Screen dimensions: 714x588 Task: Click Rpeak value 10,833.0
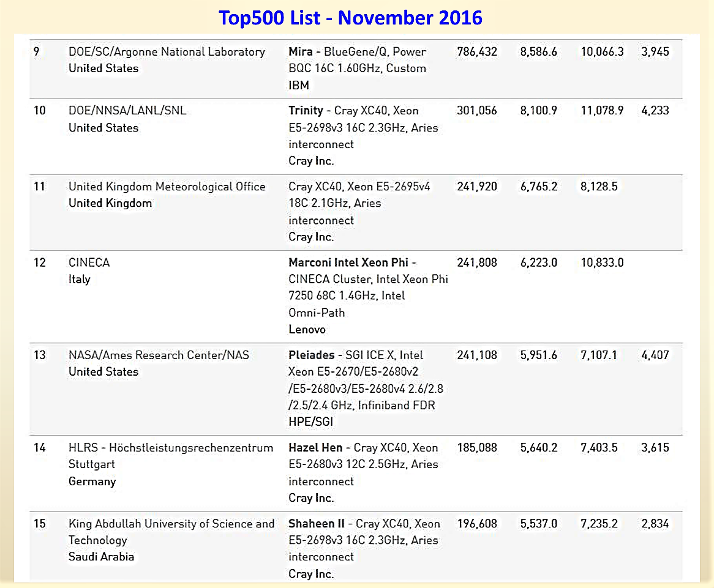[602, 262]
